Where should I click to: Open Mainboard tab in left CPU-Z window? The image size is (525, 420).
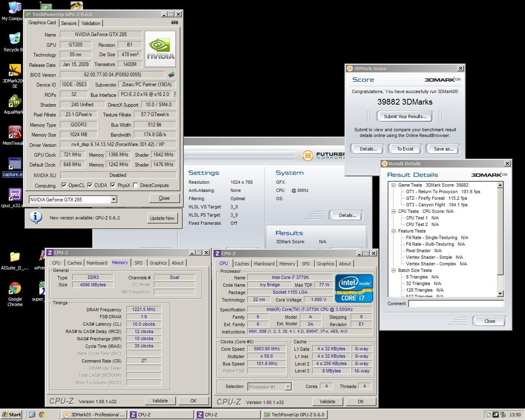click(x=97, y=263)
